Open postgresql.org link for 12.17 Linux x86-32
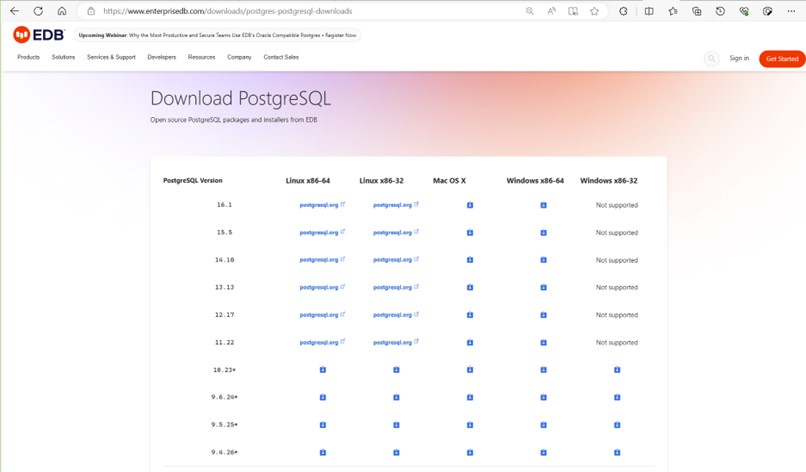 [393, 315]
